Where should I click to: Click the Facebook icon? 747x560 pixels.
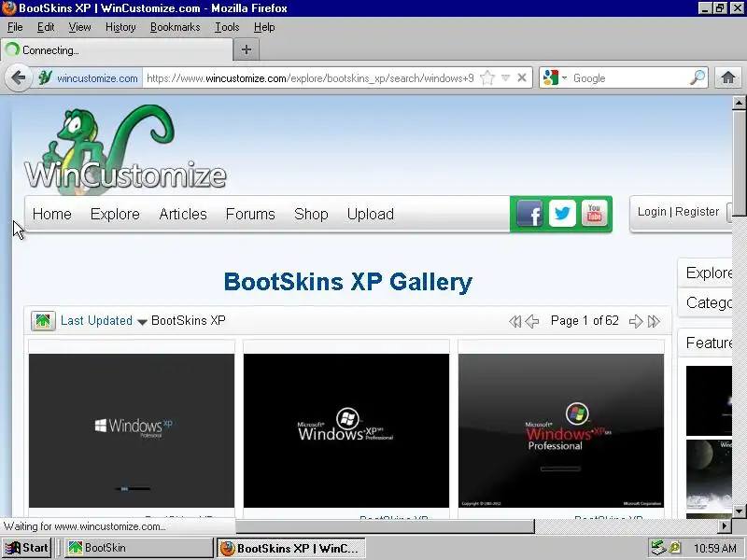(x=529, y=214)
